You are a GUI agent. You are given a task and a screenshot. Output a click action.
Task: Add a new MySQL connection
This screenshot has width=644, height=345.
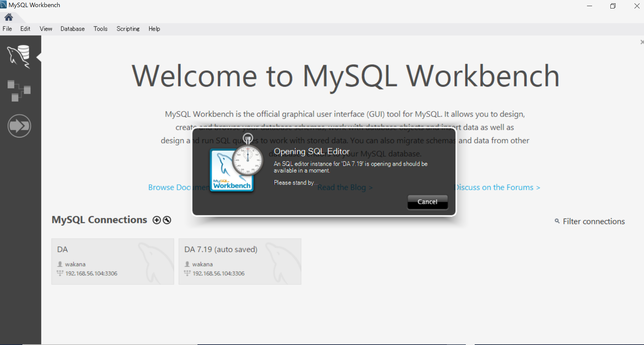[157, 220]
